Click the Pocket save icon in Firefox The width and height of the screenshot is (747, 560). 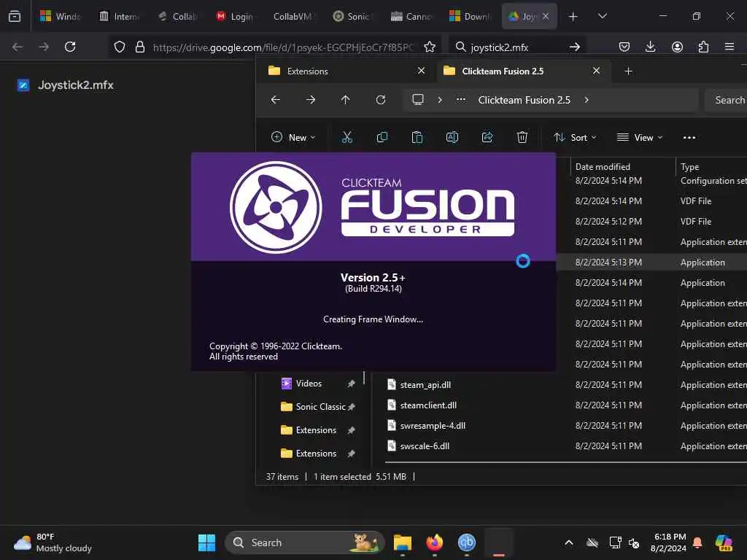(624, 47)
